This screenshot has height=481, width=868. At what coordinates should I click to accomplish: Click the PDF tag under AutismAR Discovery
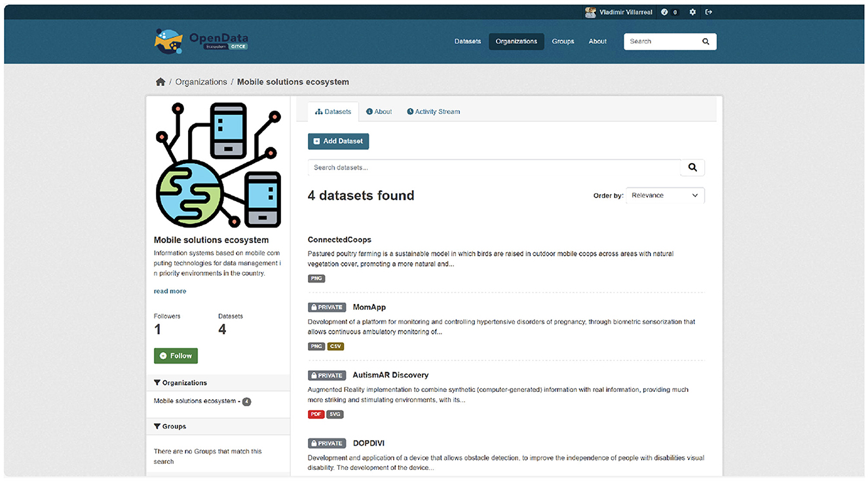(x=316, y=414)
